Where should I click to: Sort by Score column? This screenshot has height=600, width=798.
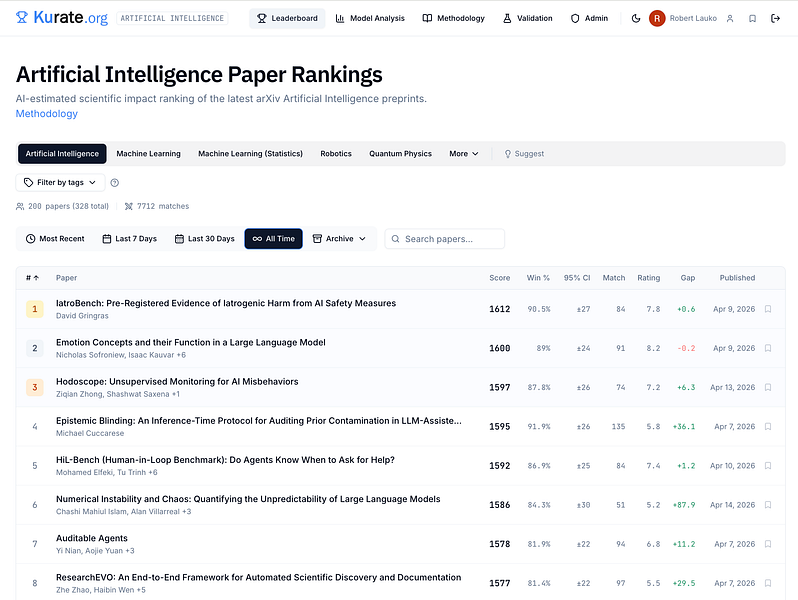tap(500, 278)
